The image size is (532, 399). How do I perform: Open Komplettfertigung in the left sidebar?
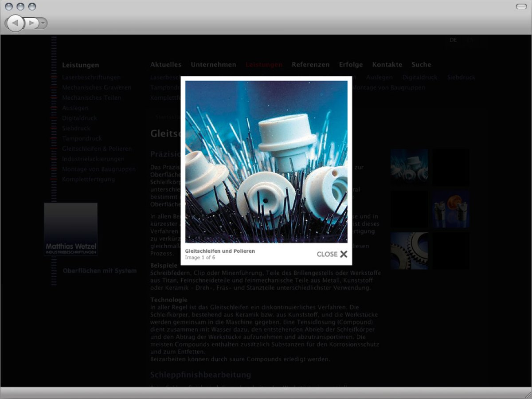(x=88, y=179)
